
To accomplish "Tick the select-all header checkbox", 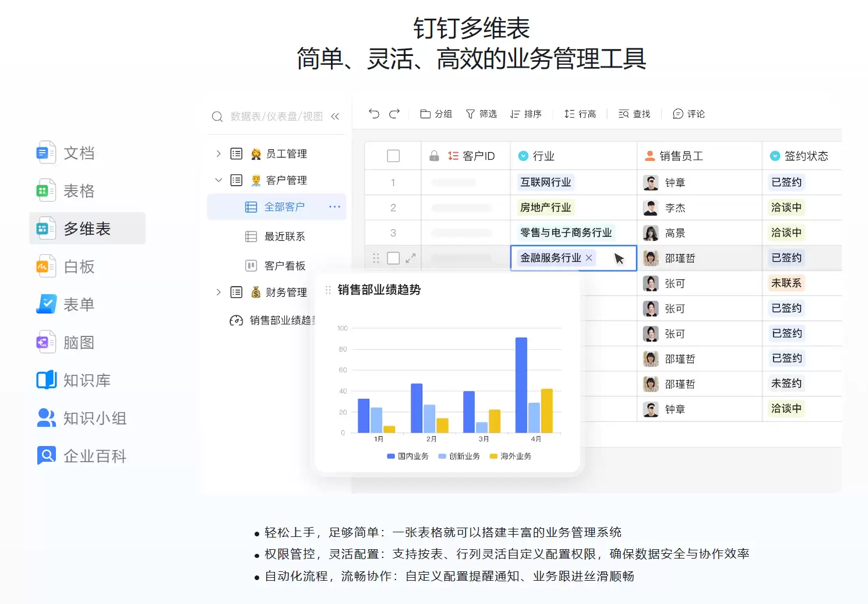I will point(393,156).
